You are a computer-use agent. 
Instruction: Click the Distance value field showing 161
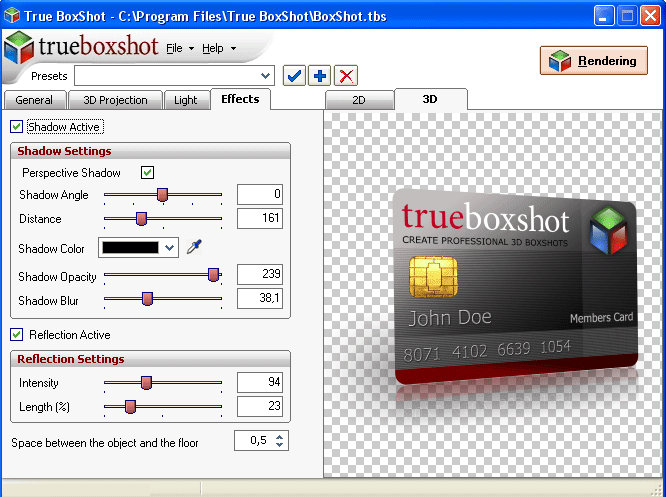(x=260, y=218)
